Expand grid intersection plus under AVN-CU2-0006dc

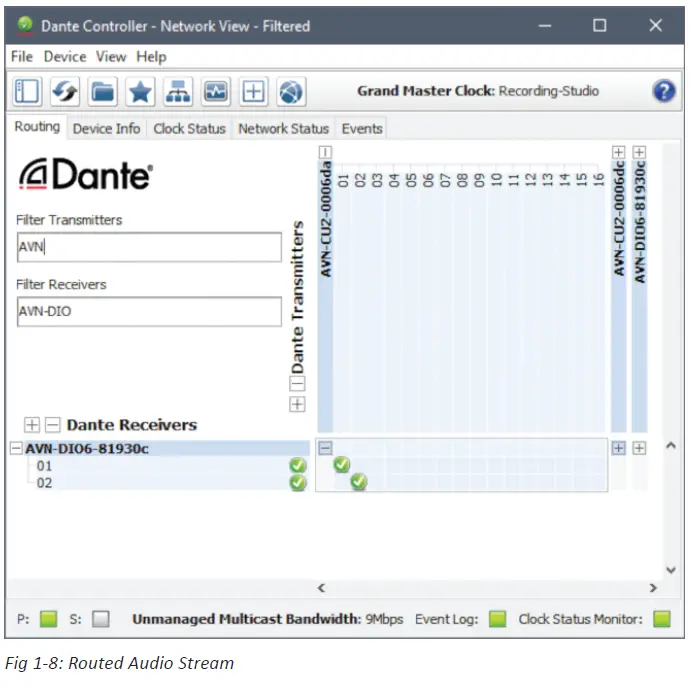619,448
